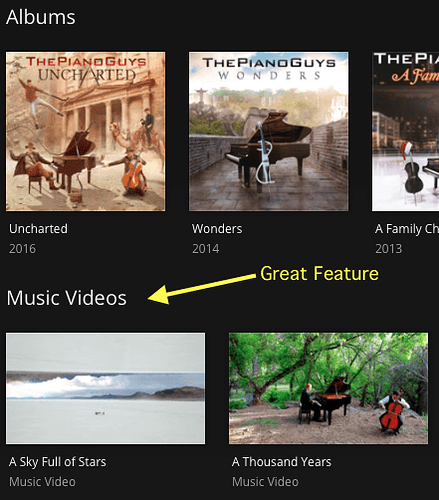
Task: Select the A Thousand Years title text
Action: 282,462
